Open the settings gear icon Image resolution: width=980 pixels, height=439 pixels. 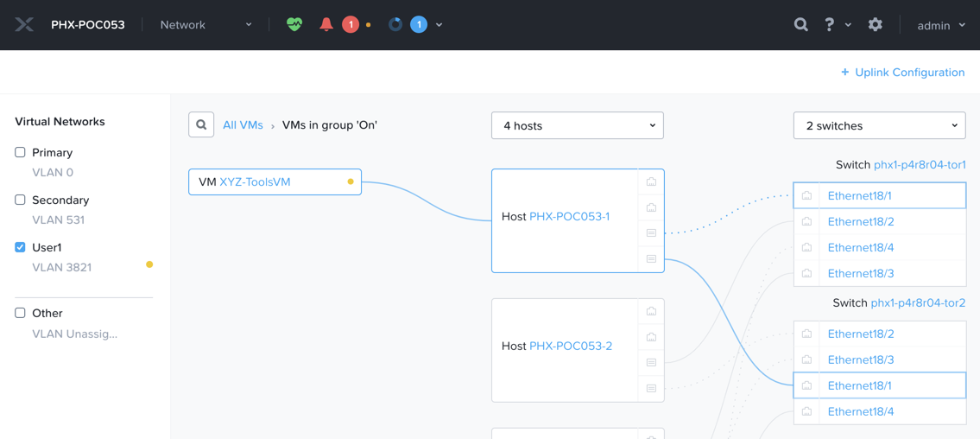click(875, 24)
